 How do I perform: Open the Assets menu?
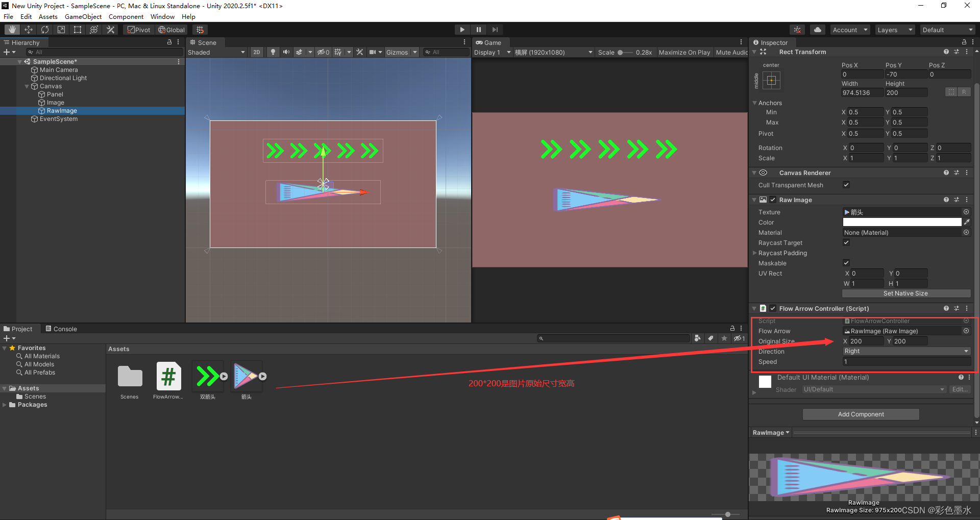coord(48,16)
